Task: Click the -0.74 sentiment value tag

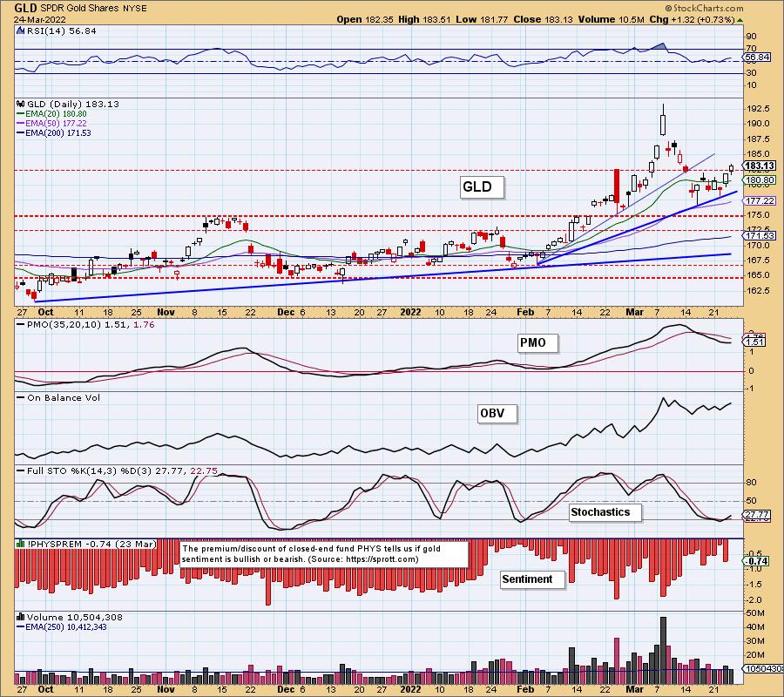Action: tap(757, 561)
